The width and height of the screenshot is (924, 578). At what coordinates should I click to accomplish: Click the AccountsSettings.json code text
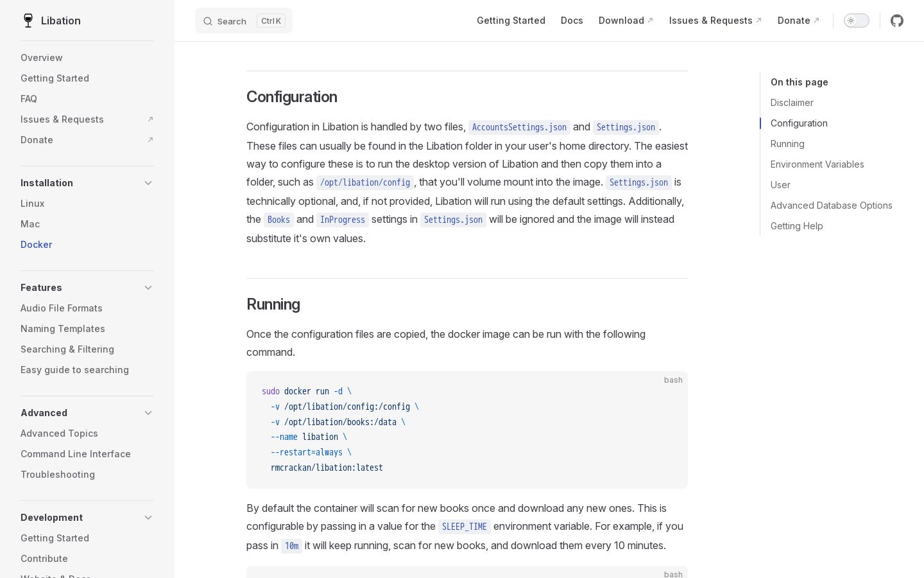tap(519, 127)
